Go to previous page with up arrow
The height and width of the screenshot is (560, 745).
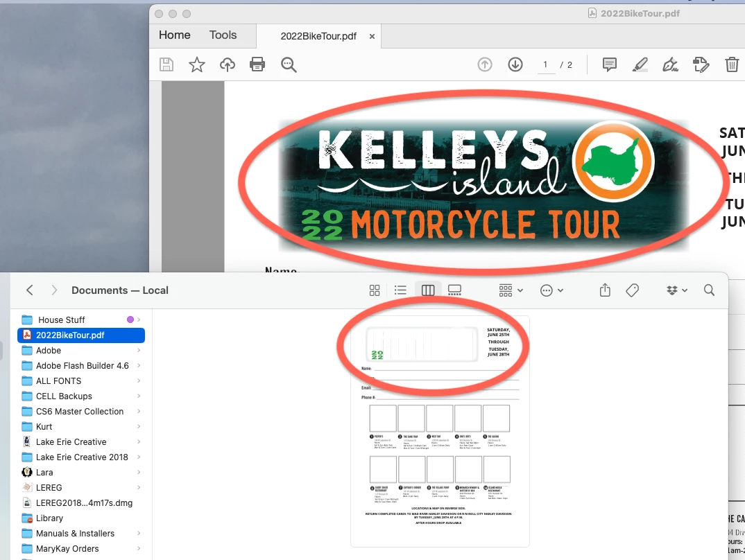[x=485, y=64]
